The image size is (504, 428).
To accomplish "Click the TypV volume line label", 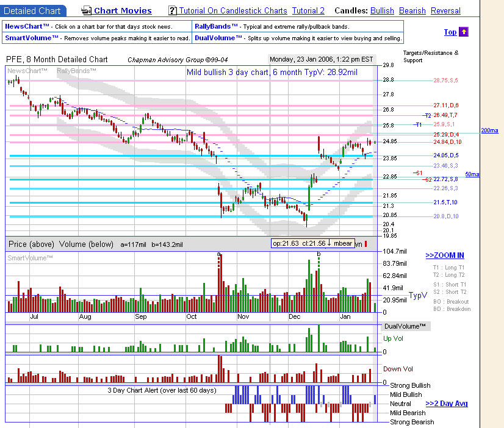I will coord(418,295).
